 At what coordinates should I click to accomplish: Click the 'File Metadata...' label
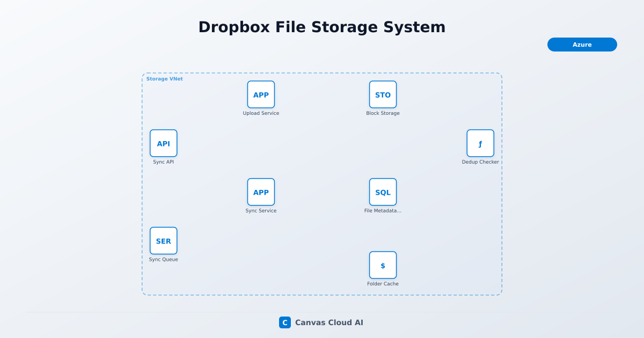pyautogui.click(x=383, y=211)
